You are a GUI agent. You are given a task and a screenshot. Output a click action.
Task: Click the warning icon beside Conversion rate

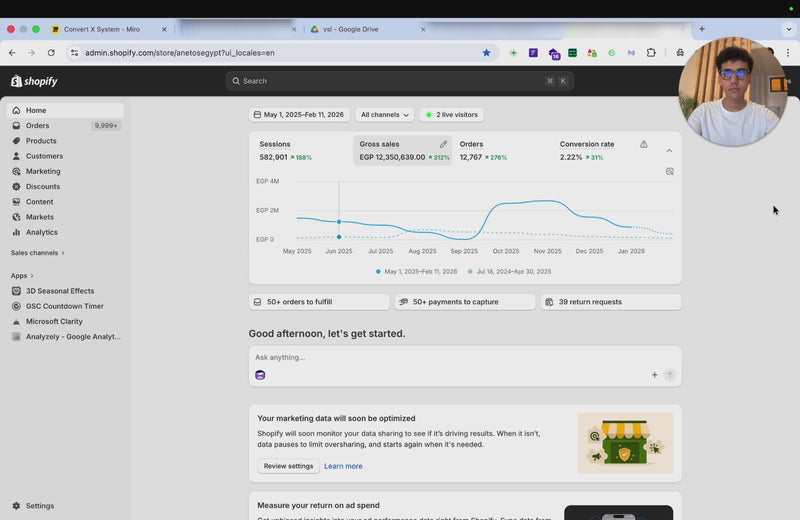(x=643, y=144)
